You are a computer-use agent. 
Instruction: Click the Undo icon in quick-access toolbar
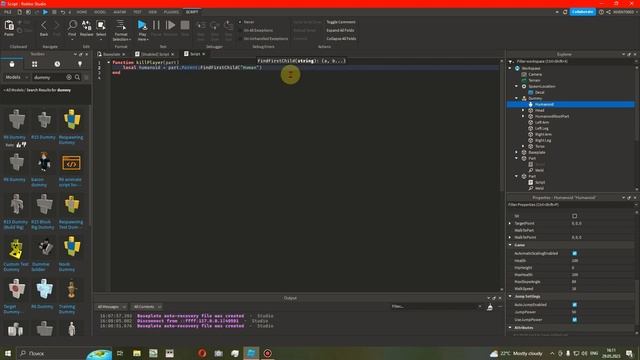[x=62, y=12]
